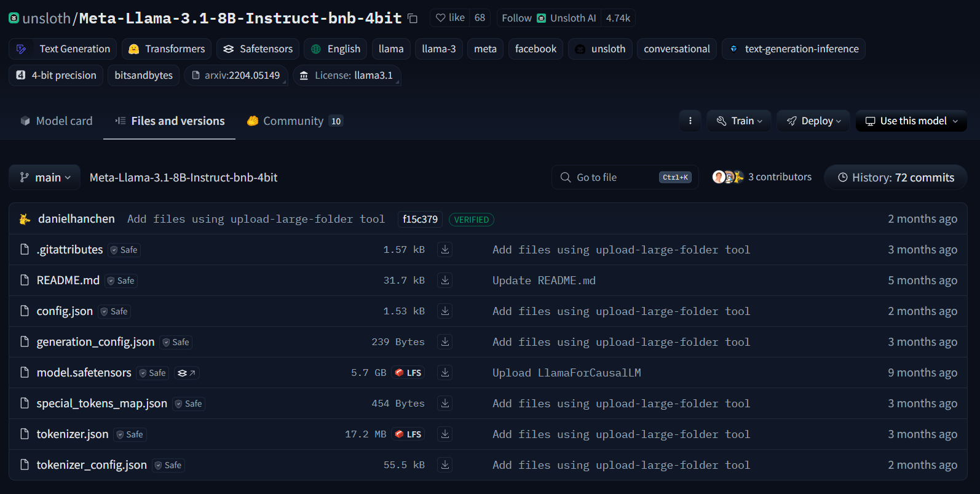Download generation_config.json file
Image resolution: width=980 pixels, height=494 pixels.
(x=445, y=341)
